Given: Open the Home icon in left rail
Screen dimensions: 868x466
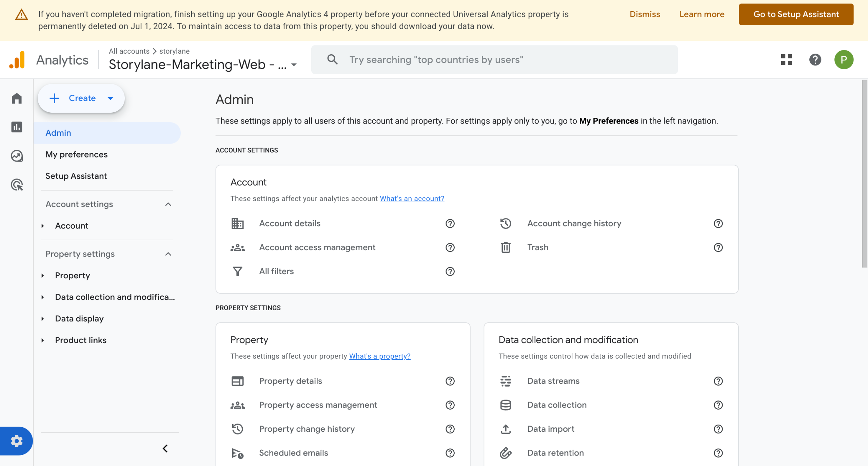Looking at the screenshot, I should tap(17, 98).
